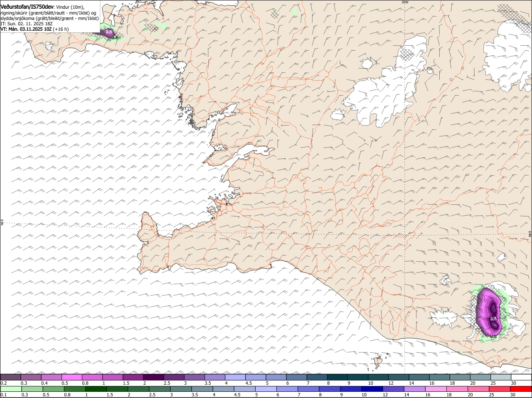
Task: Click the bright red lower swatch labeled 30
Action: click(x=522, y=389)
